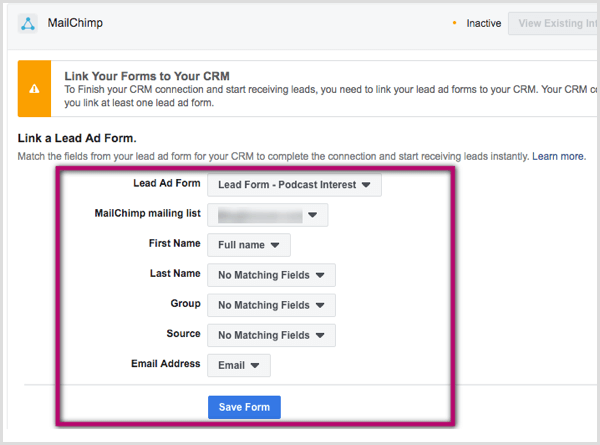Expand the Email Address field dropdown
600x445 pixels.
(x=239, y=365)
